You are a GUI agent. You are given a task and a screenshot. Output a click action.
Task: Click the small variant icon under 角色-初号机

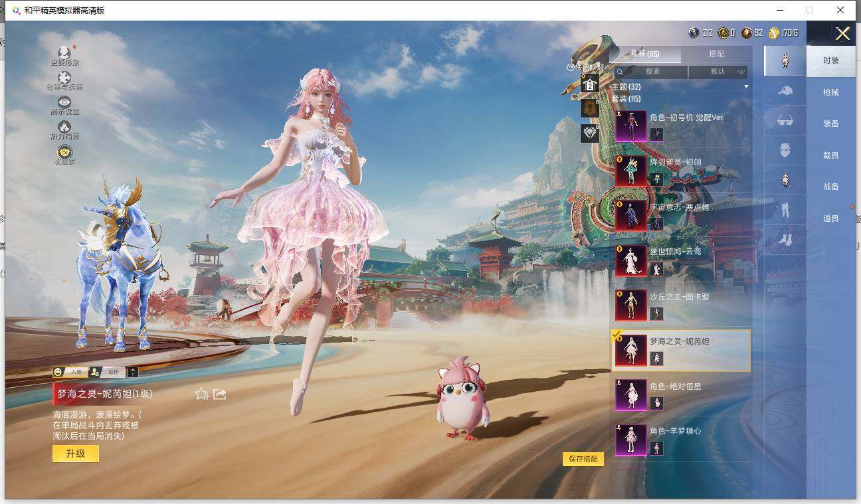tap(656, 135)
